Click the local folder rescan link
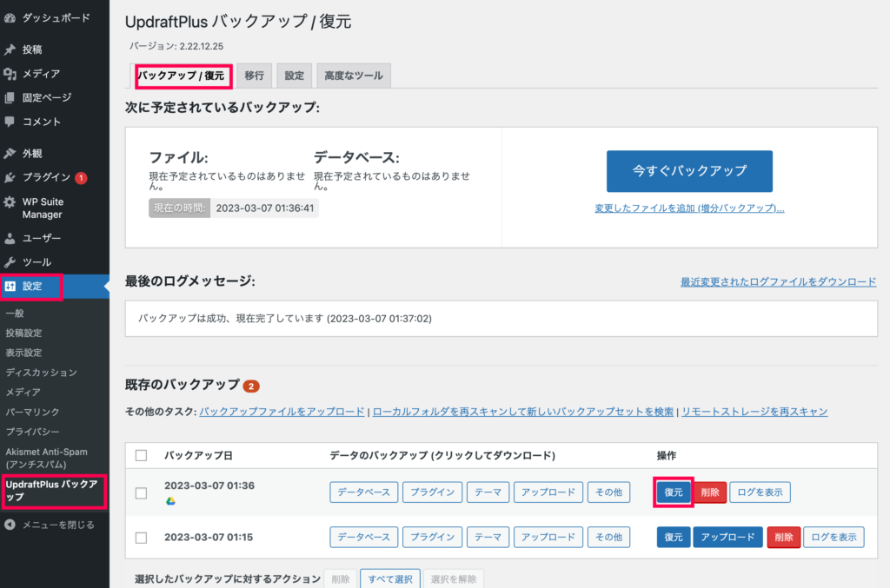Image resolution: width=890 pixels, height=588 pixels. click(522, 412)
